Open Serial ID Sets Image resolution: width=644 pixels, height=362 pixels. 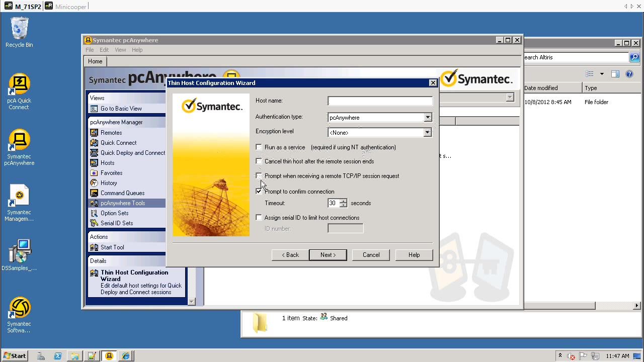116,223
